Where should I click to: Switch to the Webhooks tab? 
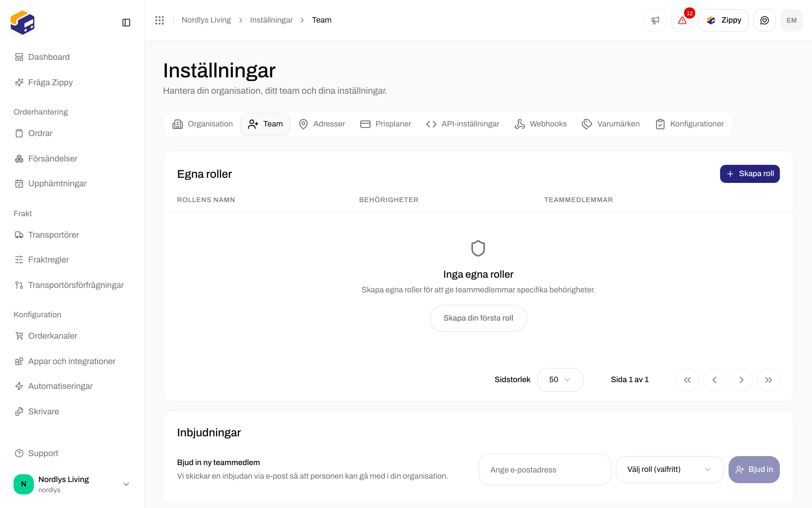click(x=540, y=124)
